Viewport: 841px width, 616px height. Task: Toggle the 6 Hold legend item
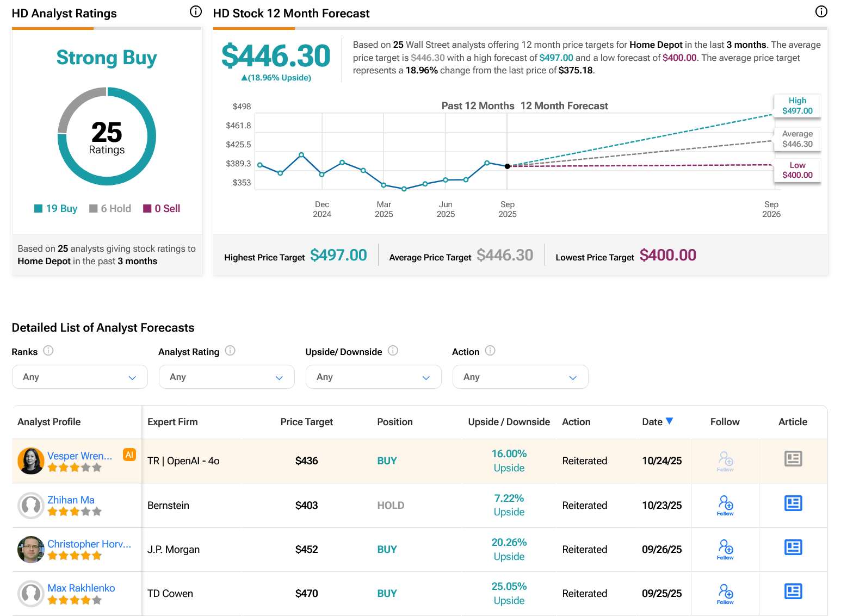pos(110,209)
